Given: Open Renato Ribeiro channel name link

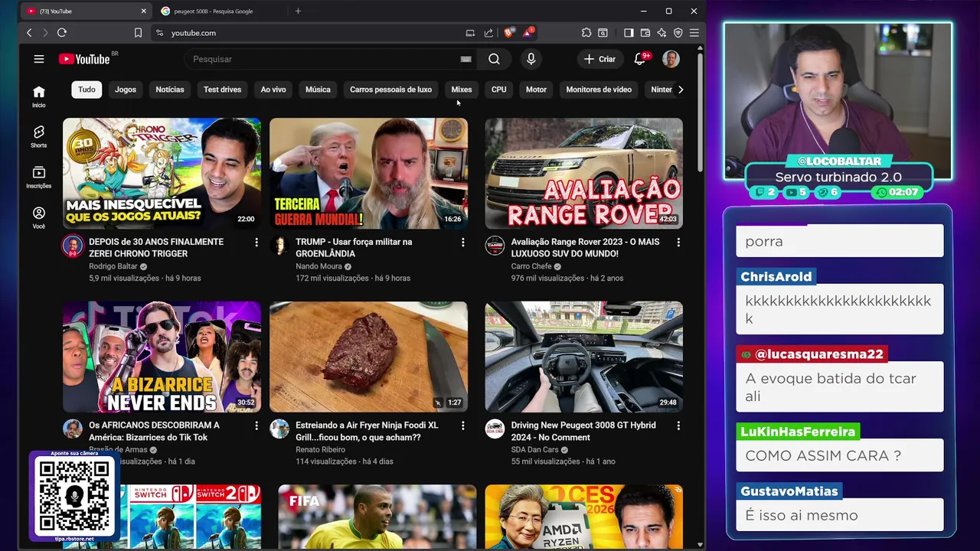Looking at the screenshot, I should point(320,449).
